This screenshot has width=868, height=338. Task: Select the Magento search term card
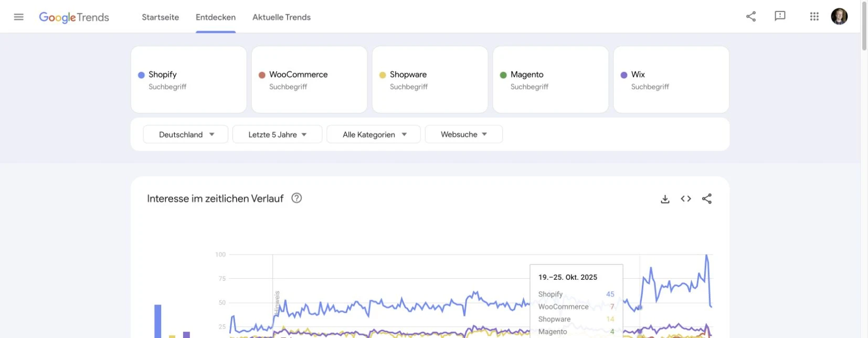(x=551, y=79)
